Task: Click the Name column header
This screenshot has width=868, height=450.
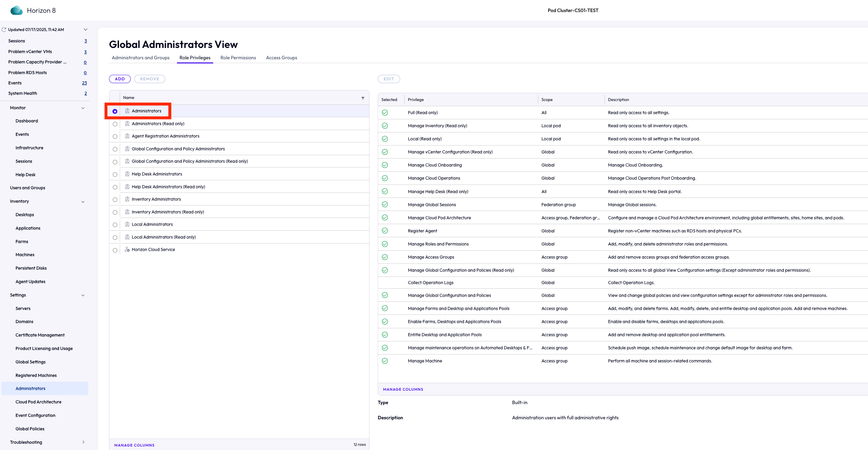Action: [129, 98]
